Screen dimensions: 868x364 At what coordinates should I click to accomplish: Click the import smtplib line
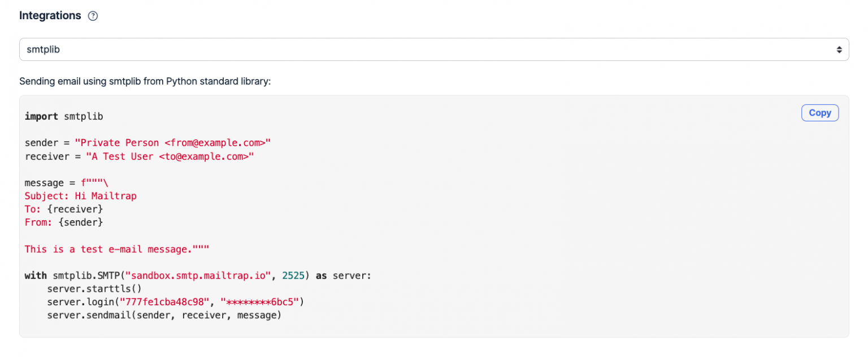click(64, 116)
